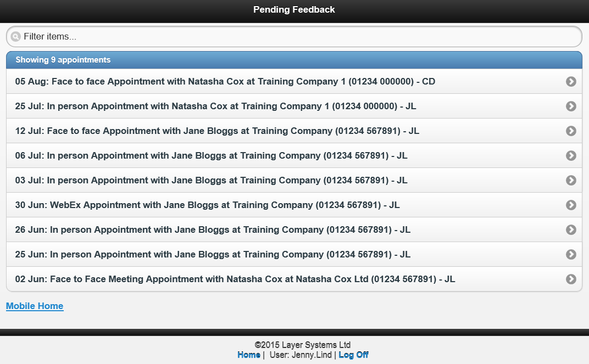The image size is (589, 364).
Task: Click the arrow icon on the 02 Jun meeting row
Action: pyautogui.click(x=571, y=279)
